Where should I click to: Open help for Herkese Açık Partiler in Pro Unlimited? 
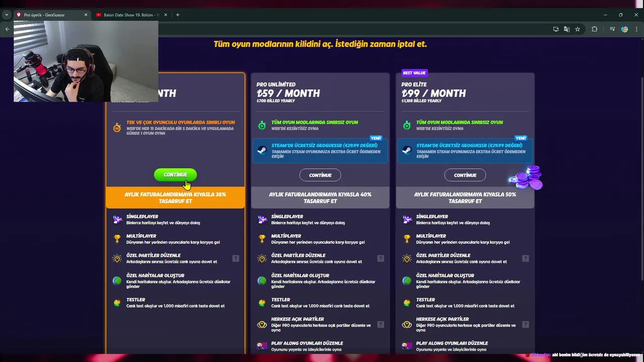coord(380,325)
